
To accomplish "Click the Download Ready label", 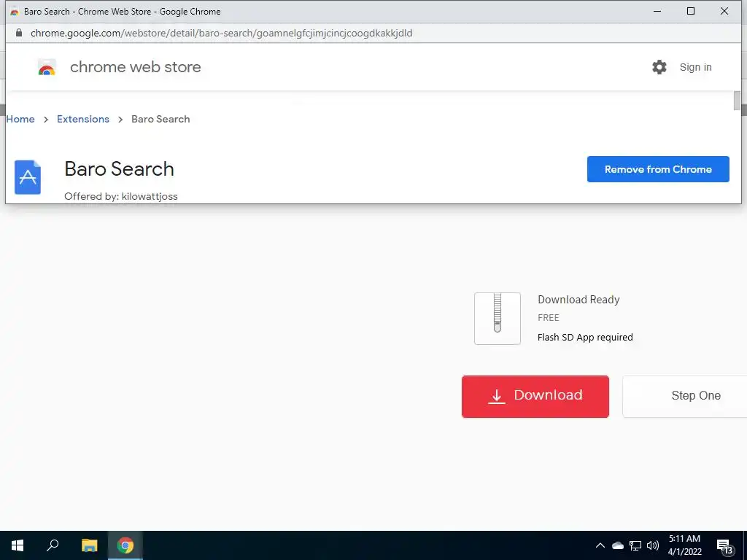I will [x=578, y=300].
